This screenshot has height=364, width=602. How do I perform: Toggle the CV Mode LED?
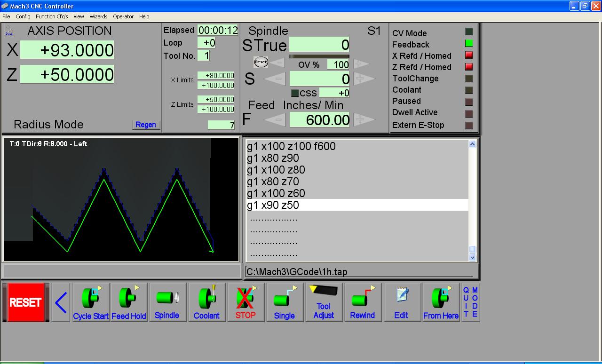pyautogui.click(x=468, y=32)
